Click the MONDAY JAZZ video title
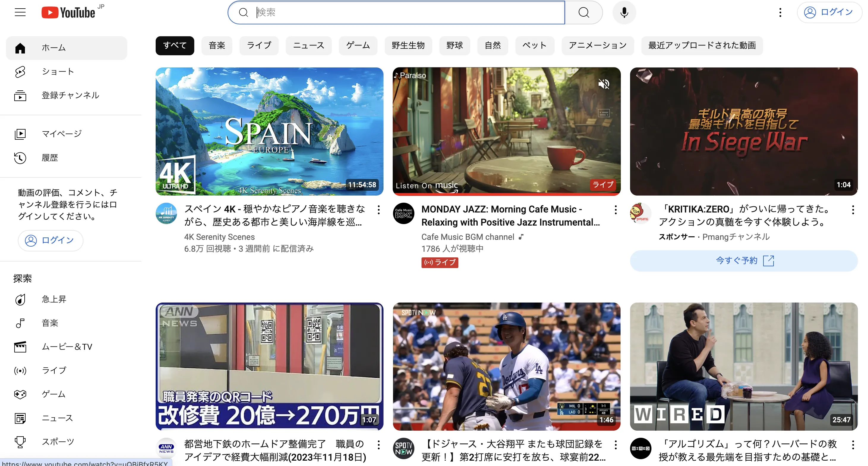Image resolution: width=868 pixels, height=466 pixels. click(511, 215)
